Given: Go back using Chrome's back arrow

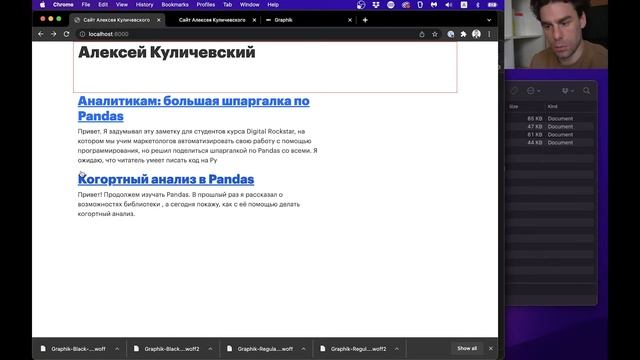Looking at the screenshot, I should pos(40,34).
